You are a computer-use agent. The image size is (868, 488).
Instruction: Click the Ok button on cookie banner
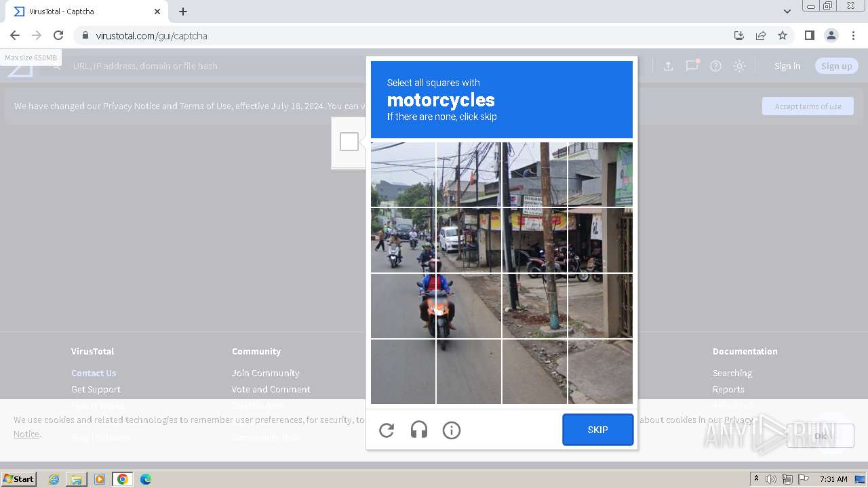821,436
